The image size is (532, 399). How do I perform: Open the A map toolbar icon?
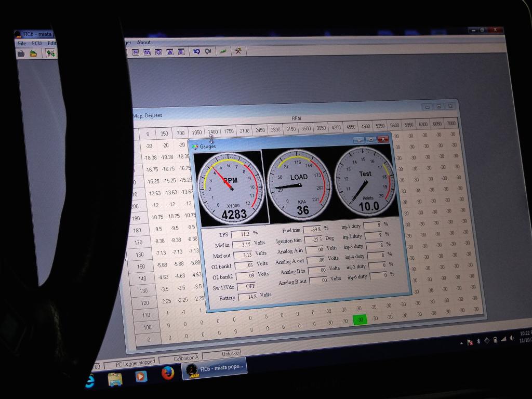(x=170, y=52)
